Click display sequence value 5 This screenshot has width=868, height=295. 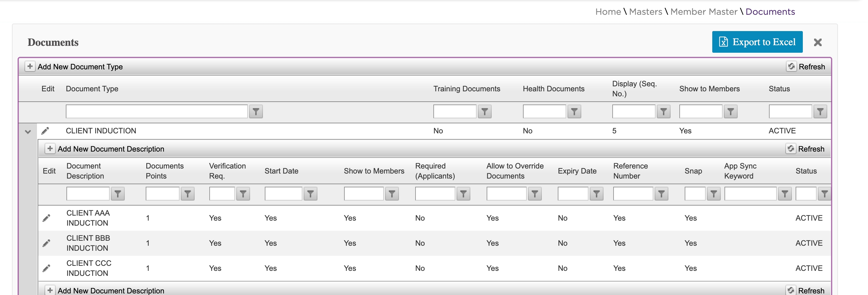(x=614, y=131)
